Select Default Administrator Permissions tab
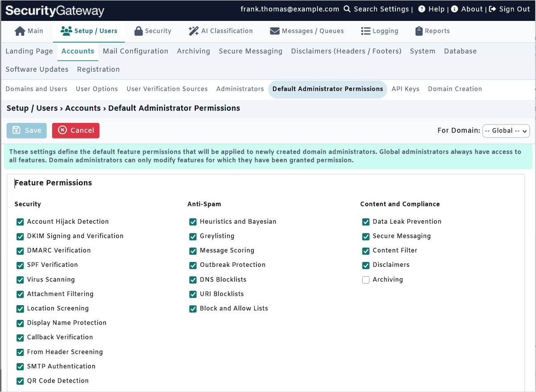The image size is (536, 392). coord(328,89)
